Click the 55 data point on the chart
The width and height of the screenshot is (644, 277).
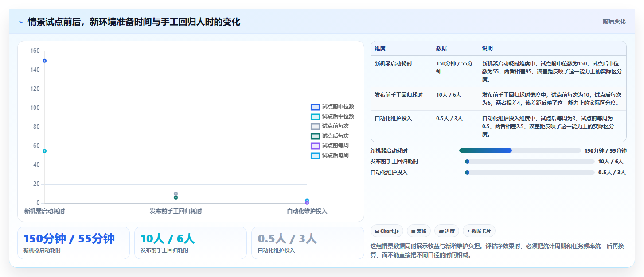44,151
